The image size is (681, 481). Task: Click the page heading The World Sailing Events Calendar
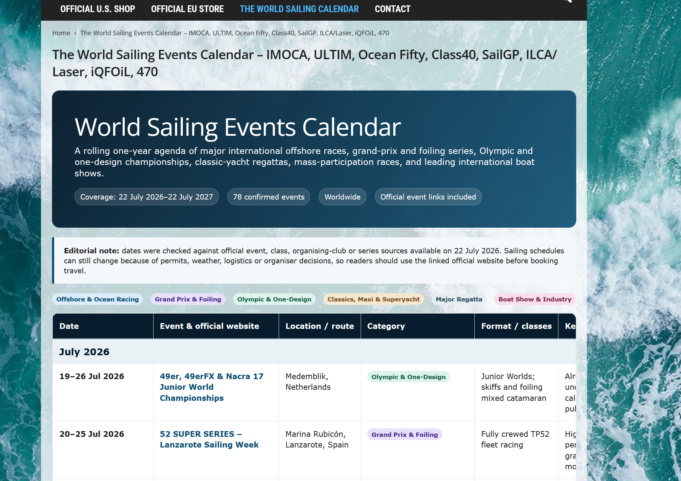pos(304,63)
